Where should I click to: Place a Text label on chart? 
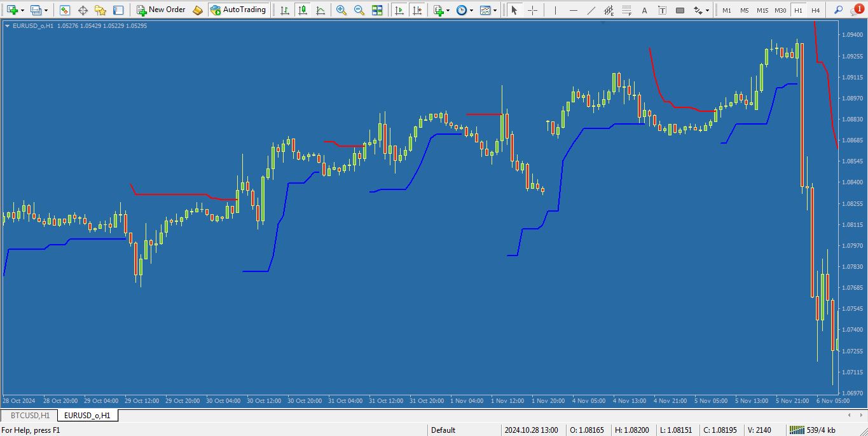click(662, 10)
